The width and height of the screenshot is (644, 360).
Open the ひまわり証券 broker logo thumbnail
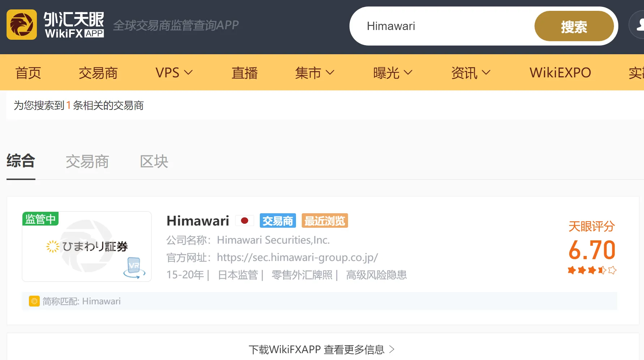(87, 247)
